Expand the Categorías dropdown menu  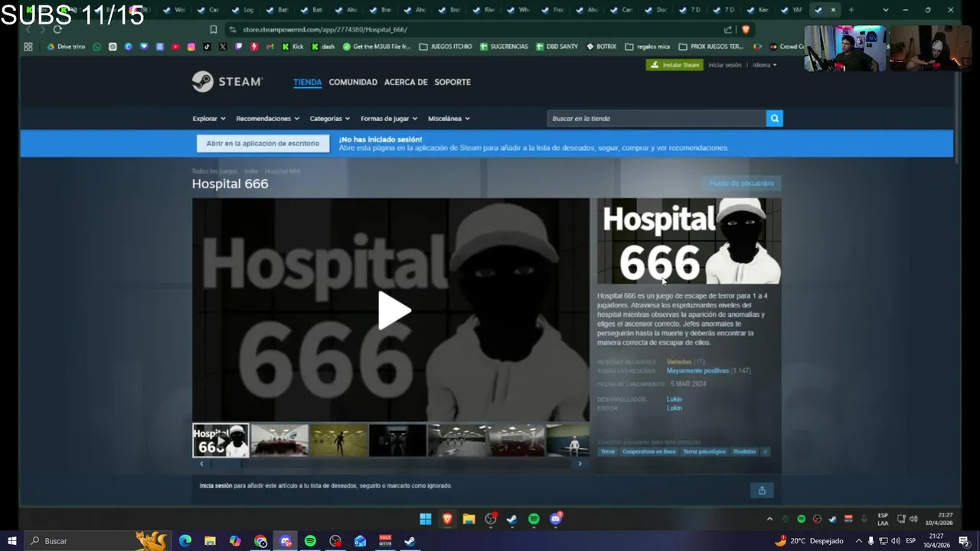[x=329, y=119]
